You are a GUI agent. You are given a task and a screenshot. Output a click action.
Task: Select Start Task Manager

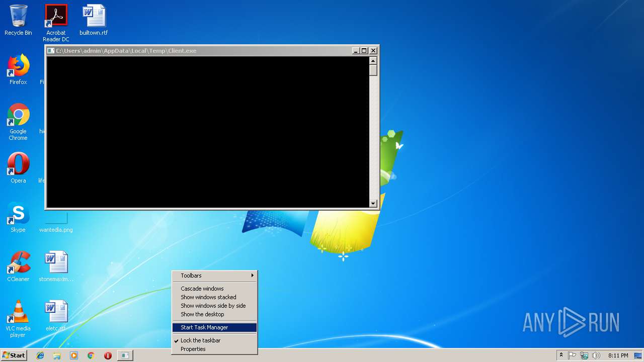coord(214,327)
